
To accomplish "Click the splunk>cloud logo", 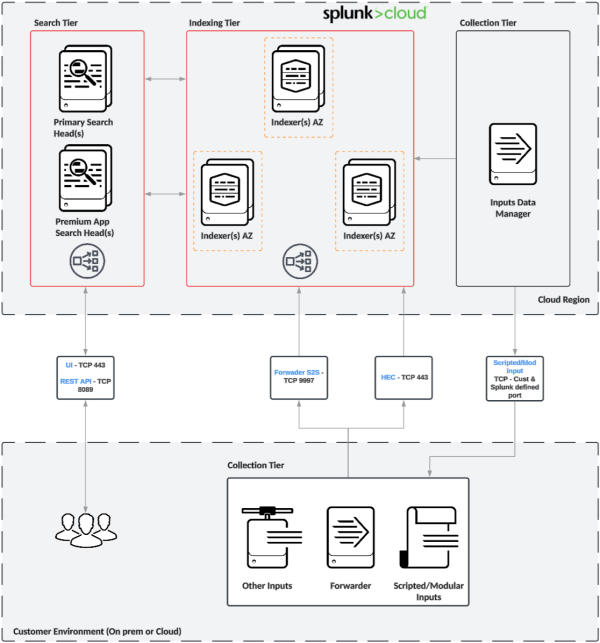I will point(375,14).
